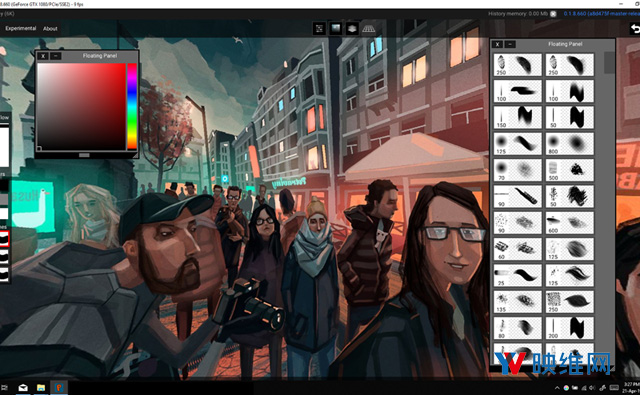Viewport: 640px width, 395px height.
Task: Click the orange painting app taskbar icon
Action: 59,388
